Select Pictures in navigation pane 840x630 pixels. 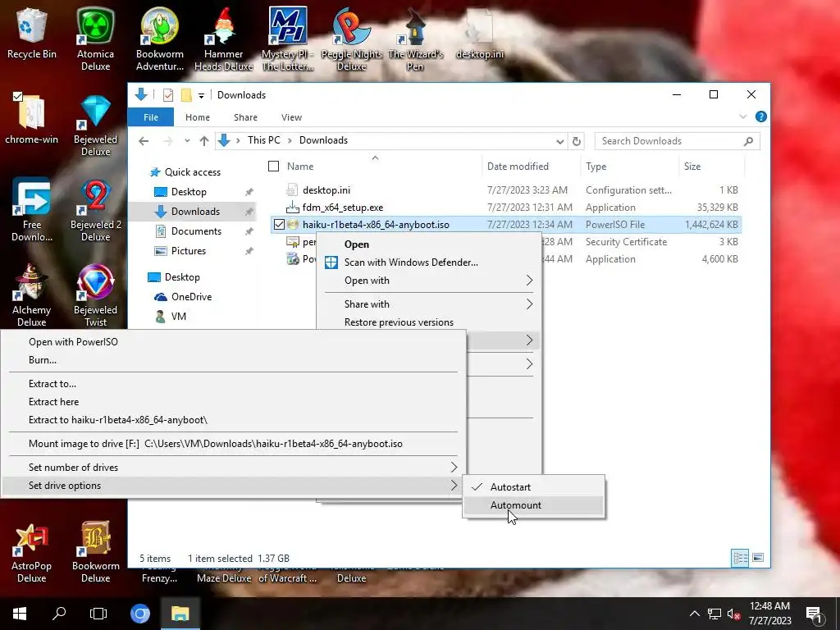pos(188,251)
